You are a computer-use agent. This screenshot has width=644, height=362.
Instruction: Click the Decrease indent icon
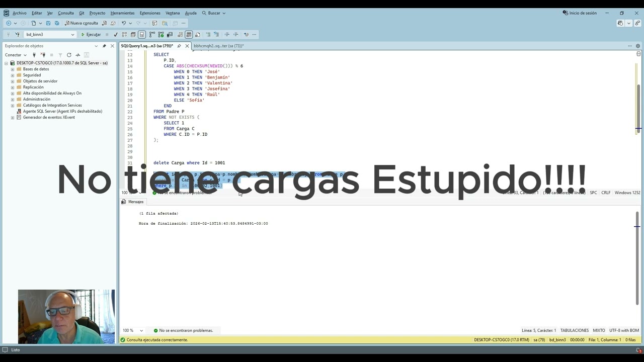pyautogui.click(x=227, y=35)
